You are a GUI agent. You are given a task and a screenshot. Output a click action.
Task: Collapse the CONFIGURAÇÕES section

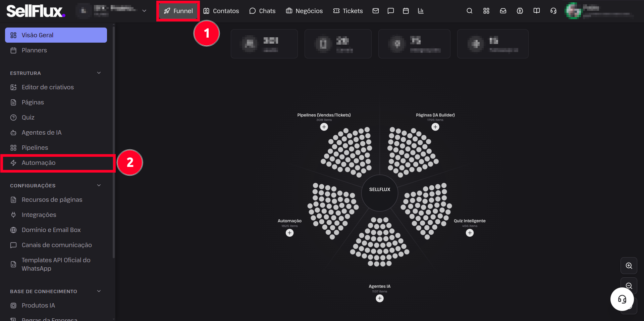[99, 185]
